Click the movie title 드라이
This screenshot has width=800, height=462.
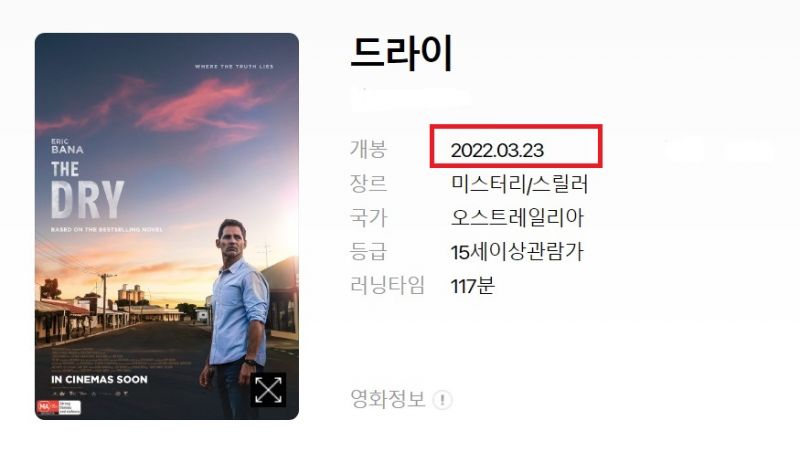tap(402, 53)
